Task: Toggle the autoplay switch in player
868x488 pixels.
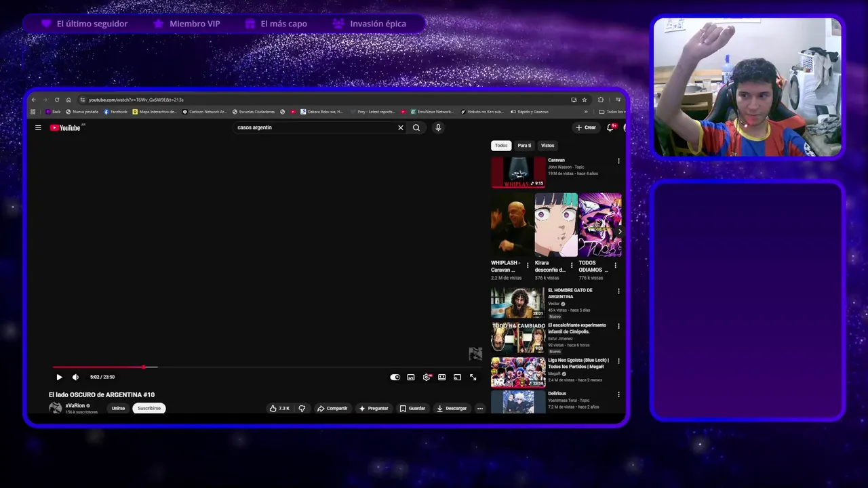Action: (x=395, y=378)
